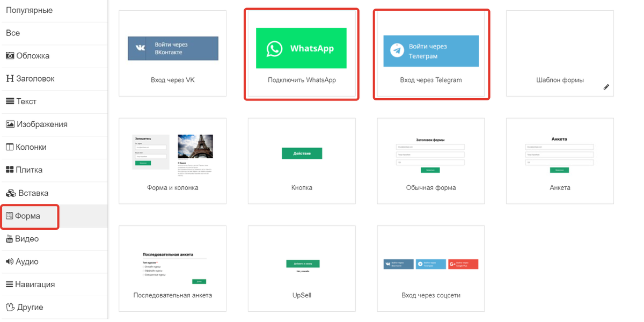Select the cubes icon beside Вставка
Screen dimensions: 644x322
pyautogui.click(x=10, y=193)
